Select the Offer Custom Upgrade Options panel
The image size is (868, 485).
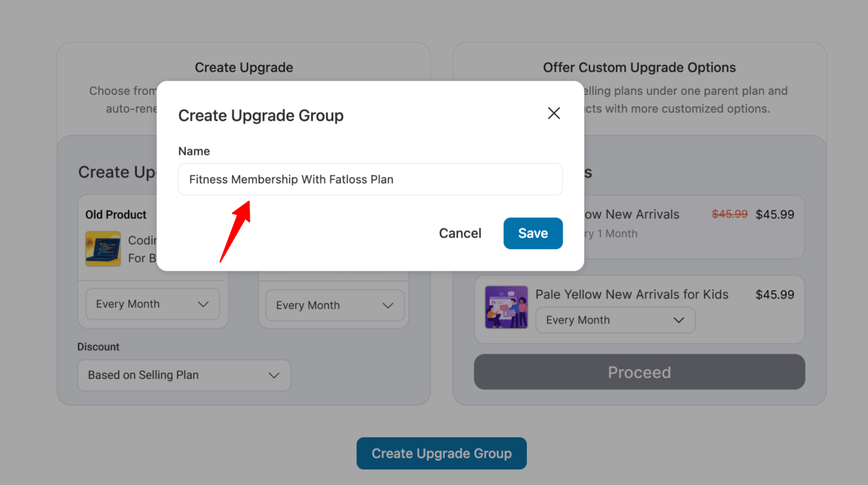click(639, 67)
